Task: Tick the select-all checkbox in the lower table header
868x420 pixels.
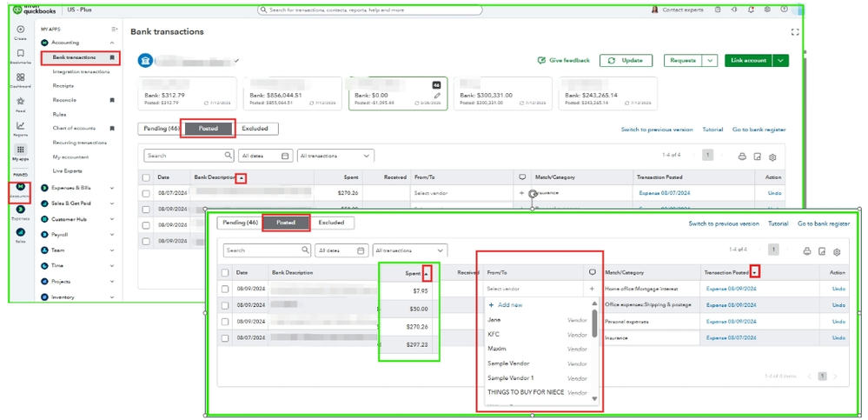Action: pyautogui.click(x=225, y=273)
